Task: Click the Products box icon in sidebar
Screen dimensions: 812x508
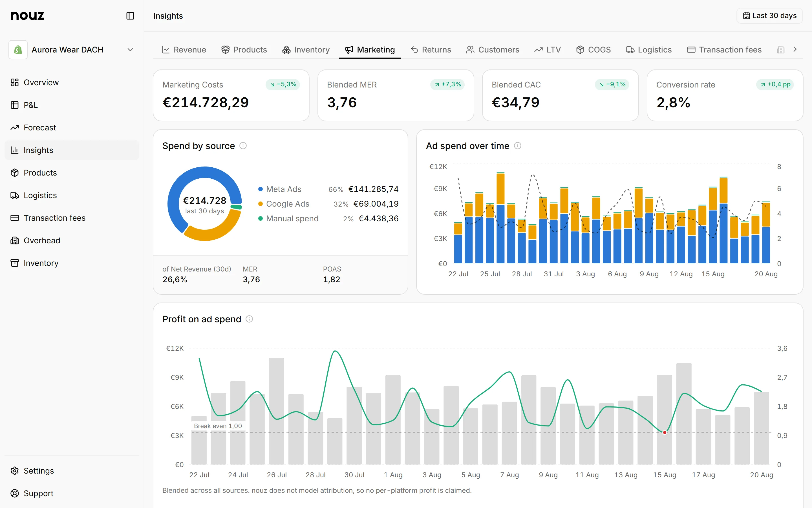Action: [14, 173]
